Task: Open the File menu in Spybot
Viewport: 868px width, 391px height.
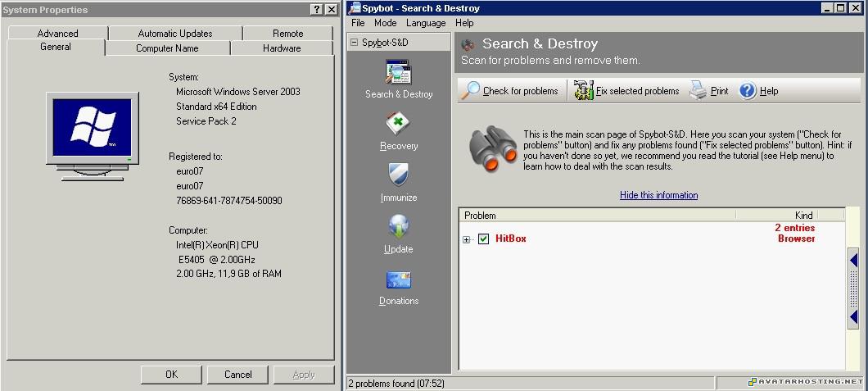Action: (x=358, y=23)
